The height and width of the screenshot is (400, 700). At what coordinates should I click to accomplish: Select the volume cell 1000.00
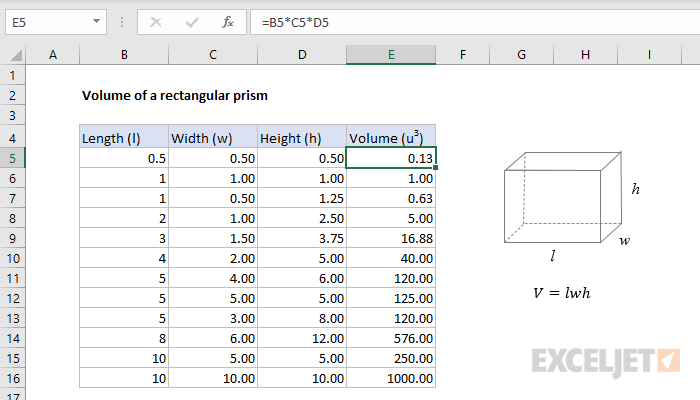tap(391, 379)
